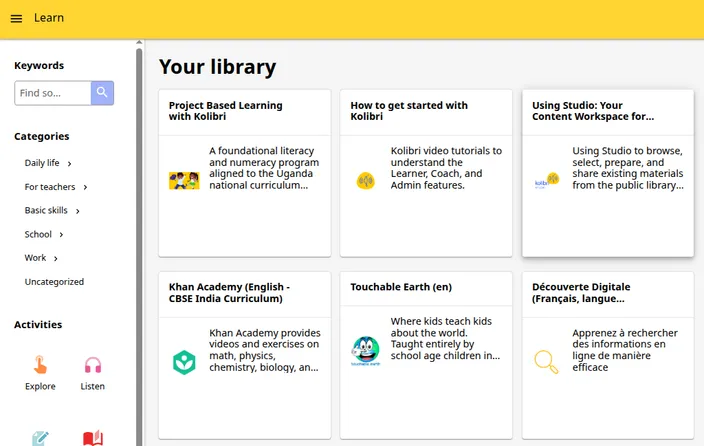Screen dimensions: 704x446
Task: Expand the For teachers category
Action: [85, 187]
